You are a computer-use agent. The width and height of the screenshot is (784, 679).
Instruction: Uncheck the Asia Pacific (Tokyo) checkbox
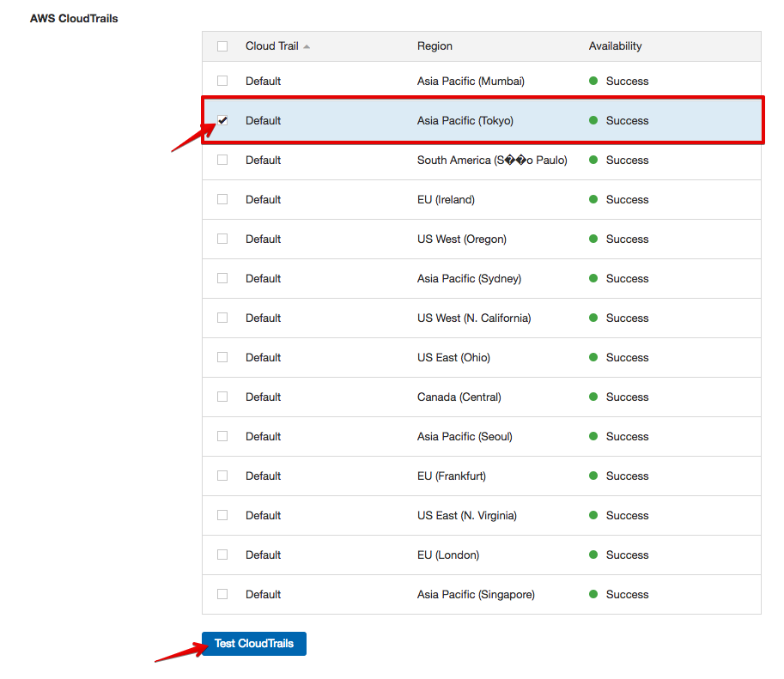point(222,120)
